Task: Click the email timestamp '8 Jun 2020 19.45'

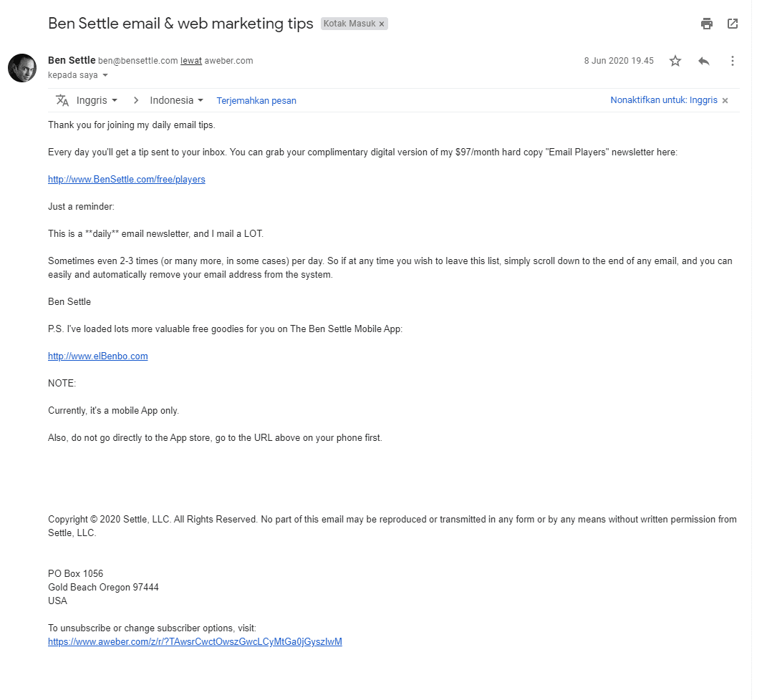Action: 618,61
